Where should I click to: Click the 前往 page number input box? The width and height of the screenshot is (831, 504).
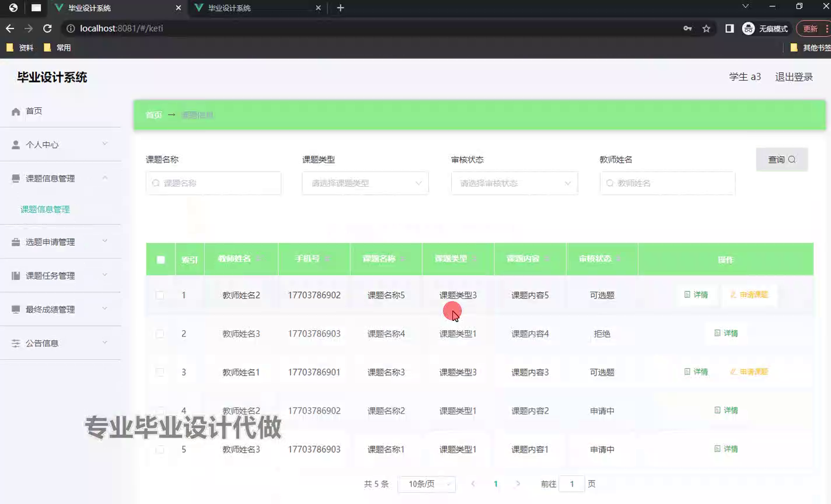tap(572, 484)
